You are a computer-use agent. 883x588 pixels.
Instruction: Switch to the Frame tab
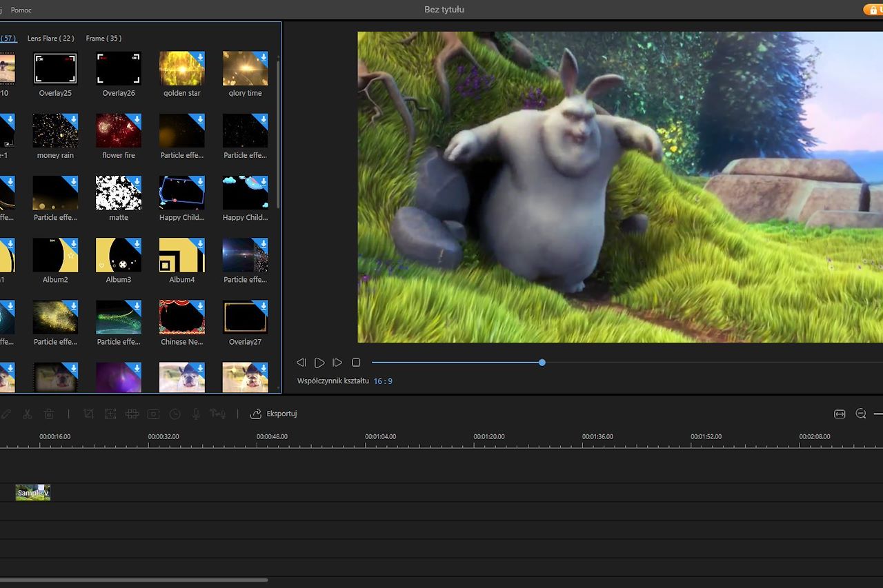103,39
